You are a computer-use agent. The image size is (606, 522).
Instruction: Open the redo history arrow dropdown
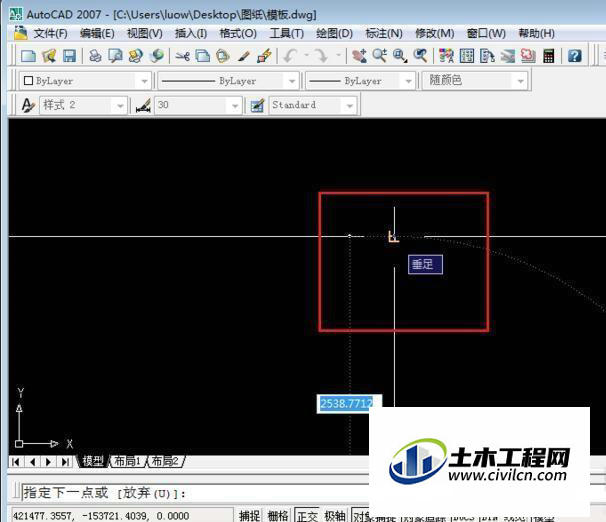338,55
